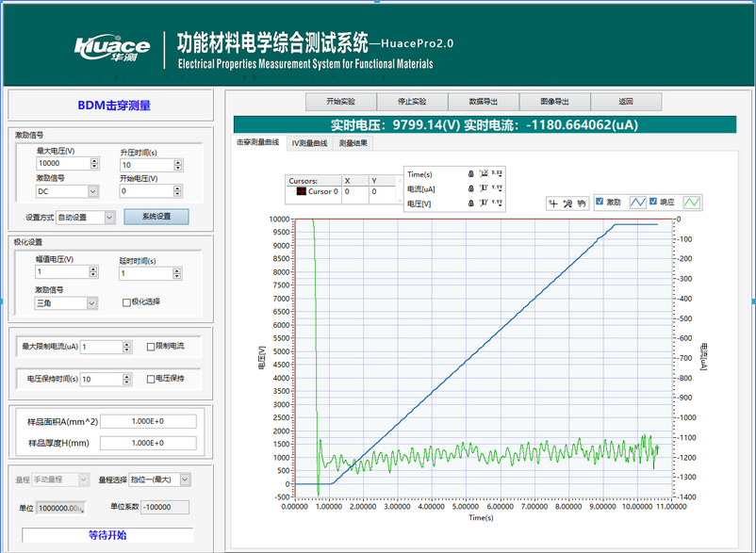Open 系统设置 system settings button

(x=156, y=217)
